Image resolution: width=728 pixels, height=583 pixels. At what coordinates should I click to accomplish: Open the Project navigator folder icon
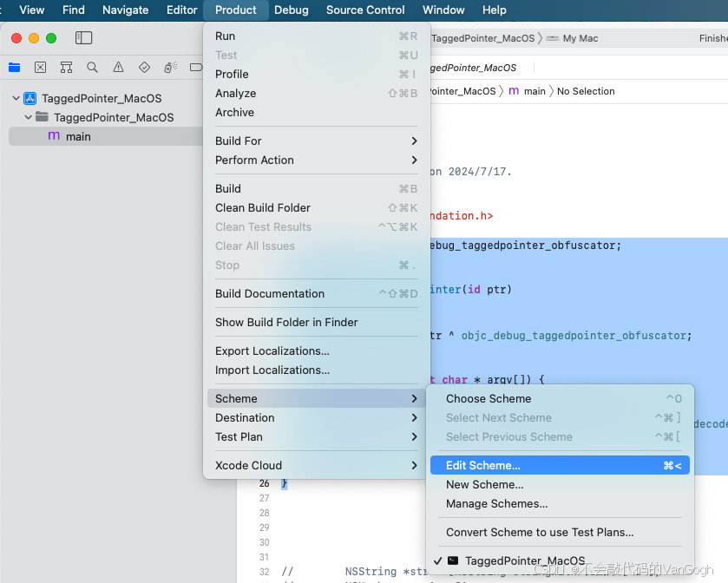[x=15, y=68]
